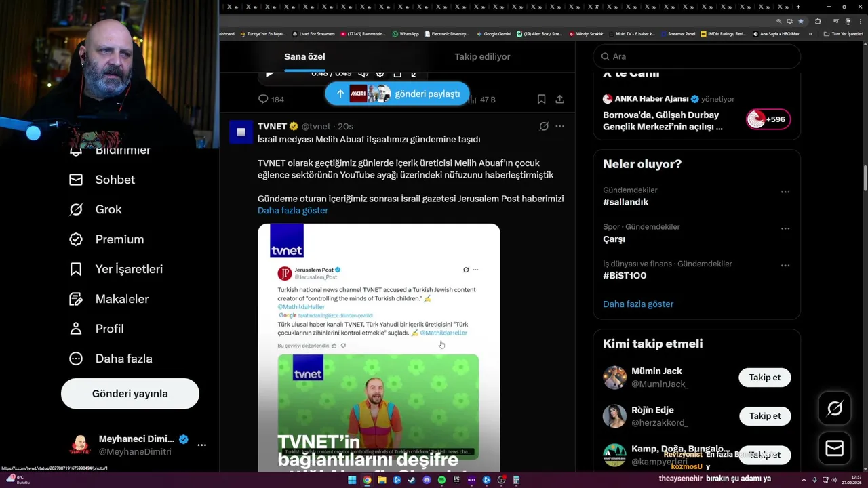
Task: Open replies with 184 comments
Action: click(x=271, y=100)
